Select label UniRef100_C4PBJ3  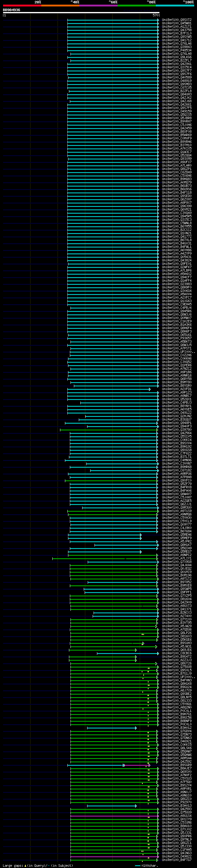[177, 403]
